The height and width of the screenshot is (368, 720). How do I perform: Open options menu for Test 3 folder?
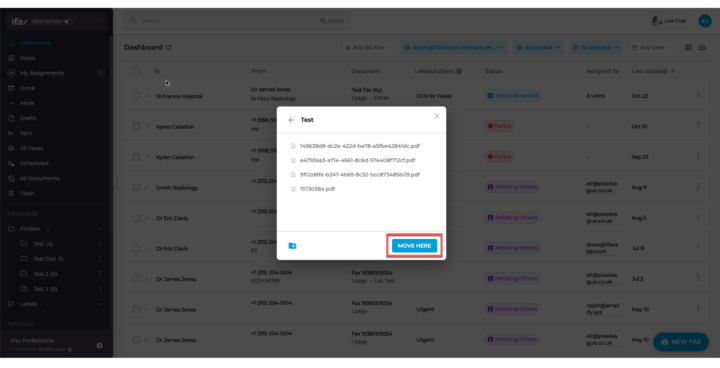101,289
